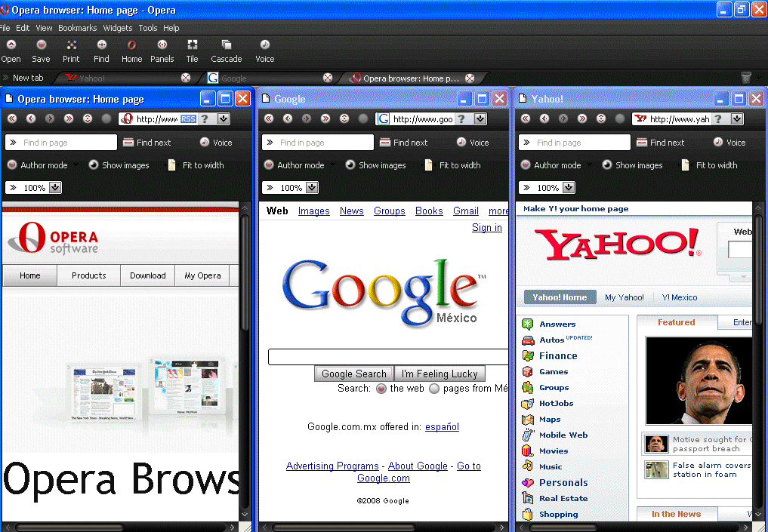Click inside the Google search input field

(x=387, y=357)
